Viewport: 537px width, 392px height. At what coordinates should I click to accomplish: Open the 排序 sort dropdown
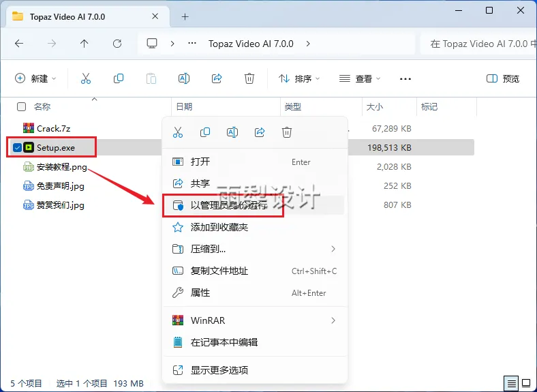pyautogui.click(x=299, y=79)
